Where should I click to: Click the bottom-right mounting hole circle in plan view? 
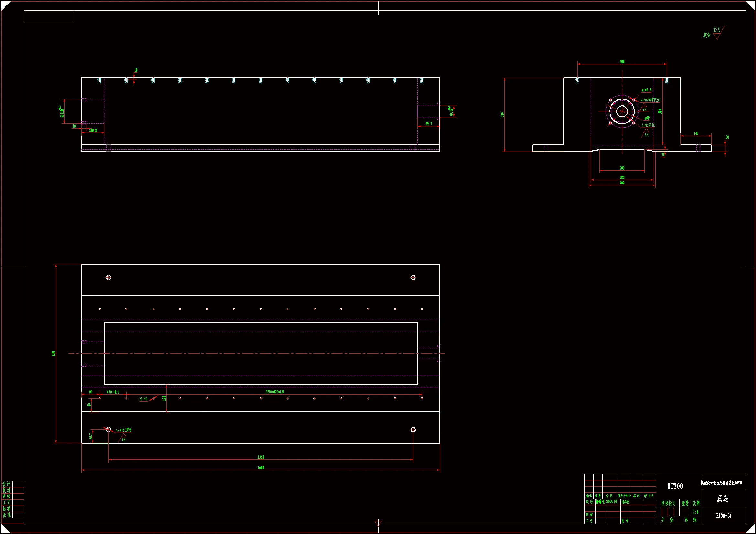coord(413,429)
